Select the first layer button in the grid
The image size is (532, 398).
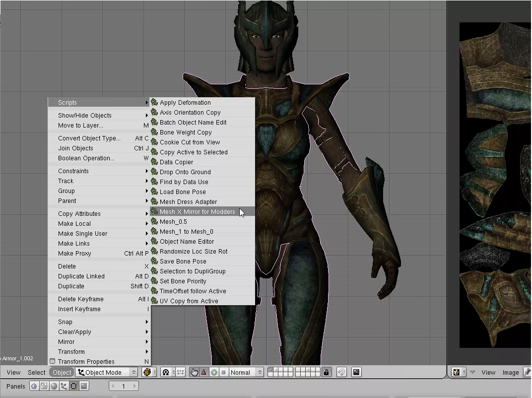pos(270,370)
